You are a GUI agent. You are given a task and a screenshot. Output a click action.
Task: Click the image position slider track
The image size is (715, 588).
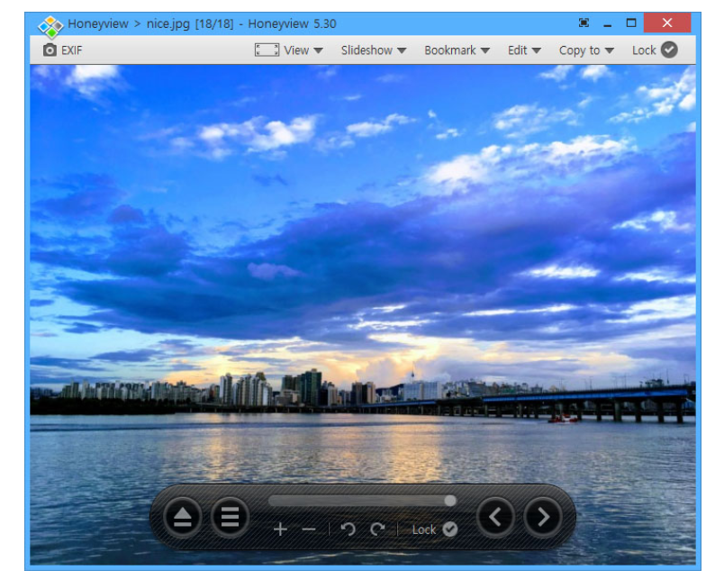tap(362, 501)
